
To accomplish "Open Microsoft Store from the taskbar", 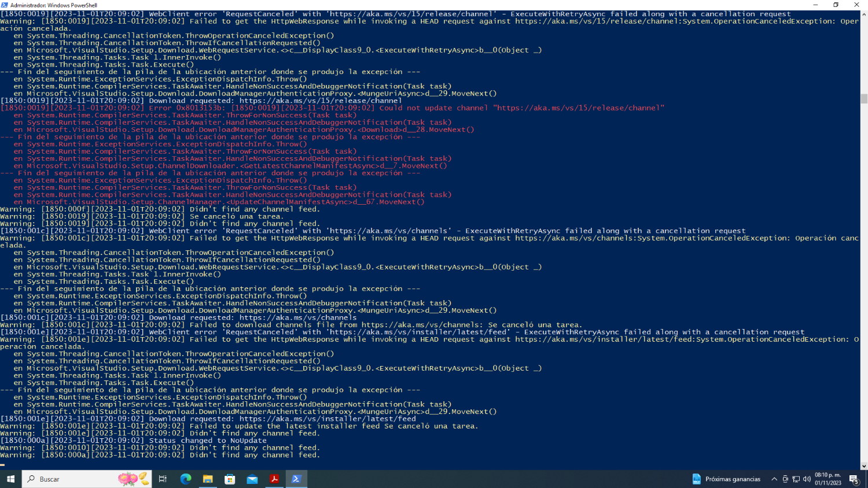I will tap(230, 479).
